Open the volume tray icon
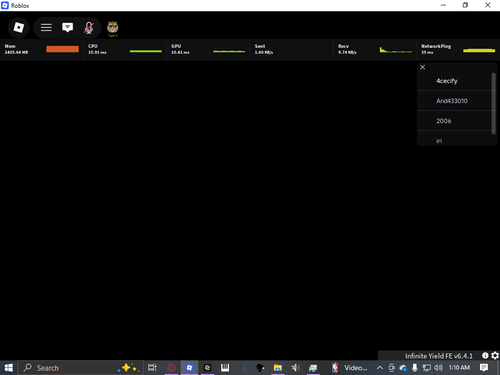The width and height of the screenshot is (500, 375). point(438,368)
